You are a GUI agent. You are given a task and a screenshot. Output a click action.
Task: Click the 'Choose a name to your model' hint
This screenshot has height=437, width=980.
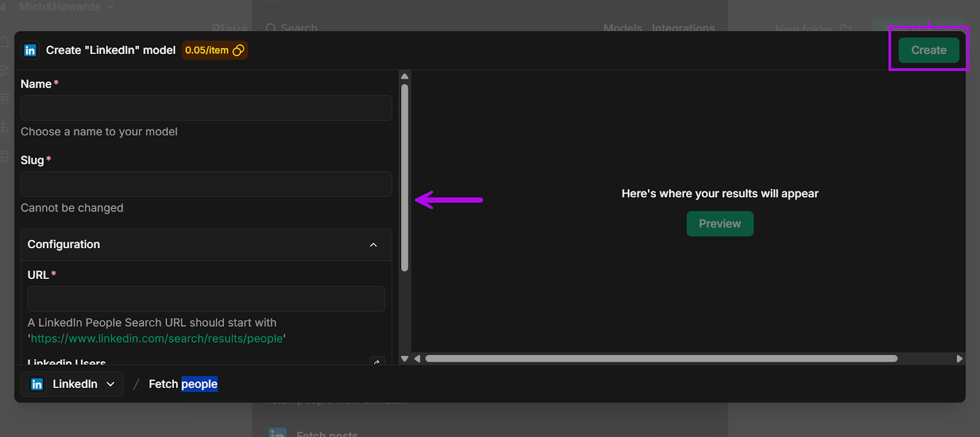click(x=99, y=132)
